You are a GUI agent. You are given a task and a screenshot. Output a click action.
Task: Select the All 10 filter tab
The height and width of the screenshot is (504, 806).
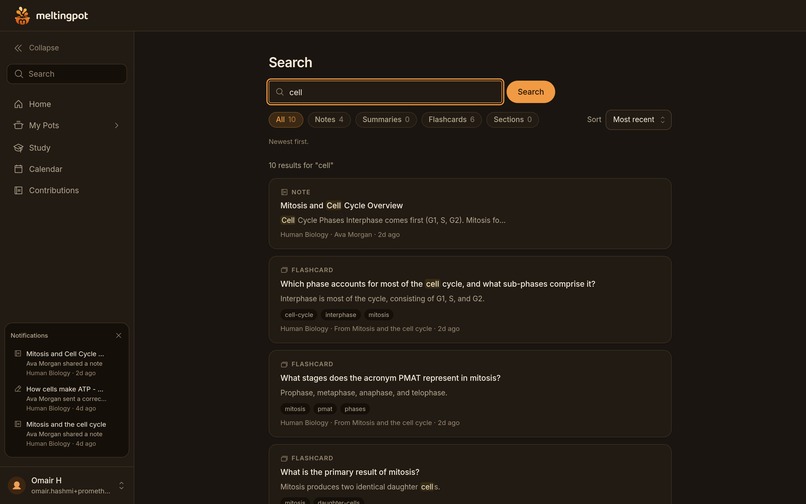(286, 120)
